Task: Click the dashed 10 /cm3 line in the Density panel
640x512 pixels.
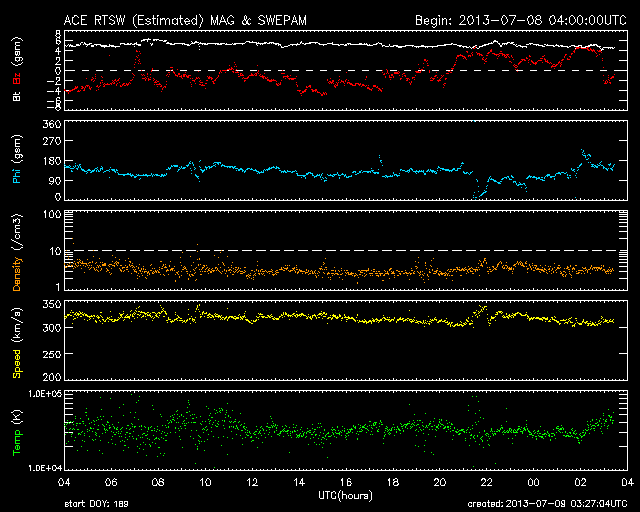Action: point(346,251)
